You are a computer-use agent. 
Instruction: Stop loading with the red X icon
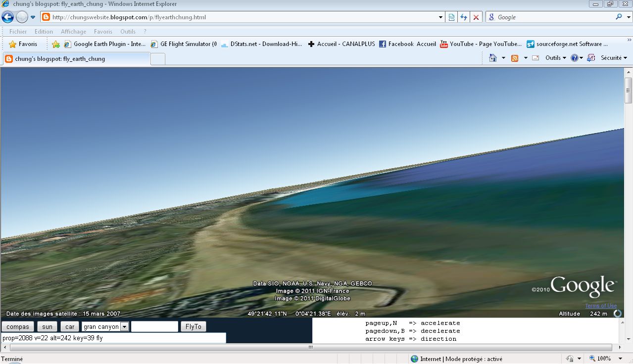(x=476, y=17)
